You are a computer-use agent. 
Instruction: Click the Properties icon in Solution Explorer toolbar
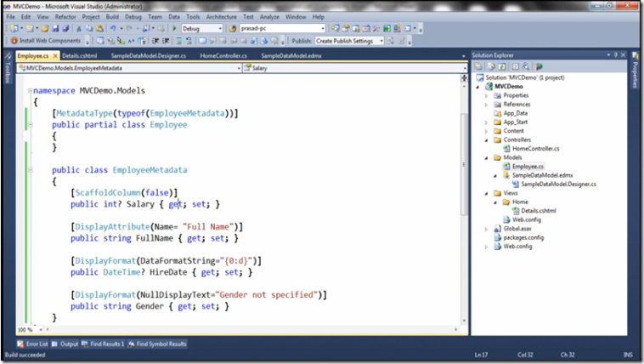pos(478,66)
